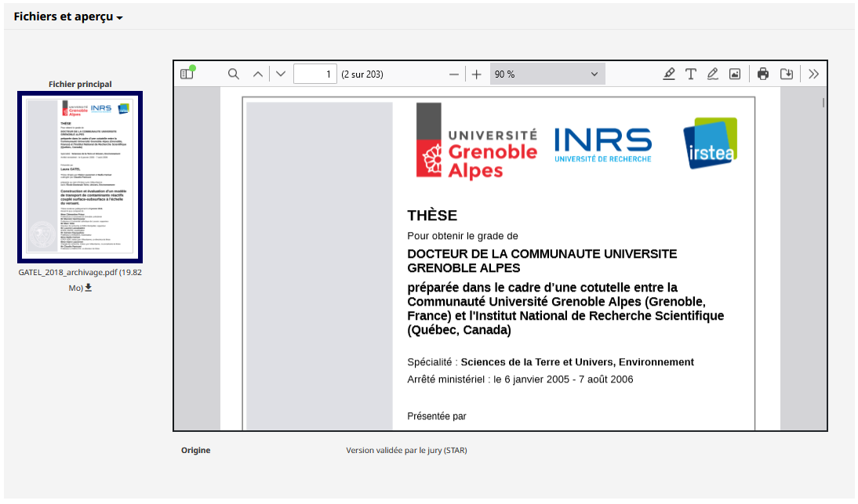Click the Spécialité line in the PDF
The image size is (858, 504).
pyautogui.click(x=551, y=362)
